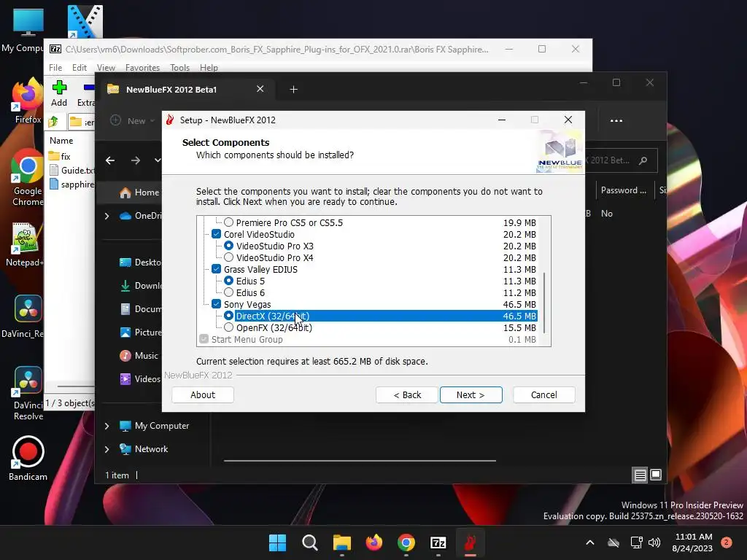Click Explorer forward navigation arrow
The height and width of the screenshot is (560, 747).
point(136,160)
